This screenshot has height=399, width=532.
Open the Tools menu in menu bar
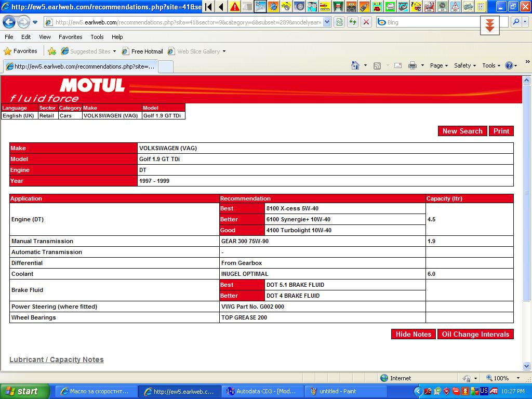point(97,37)
